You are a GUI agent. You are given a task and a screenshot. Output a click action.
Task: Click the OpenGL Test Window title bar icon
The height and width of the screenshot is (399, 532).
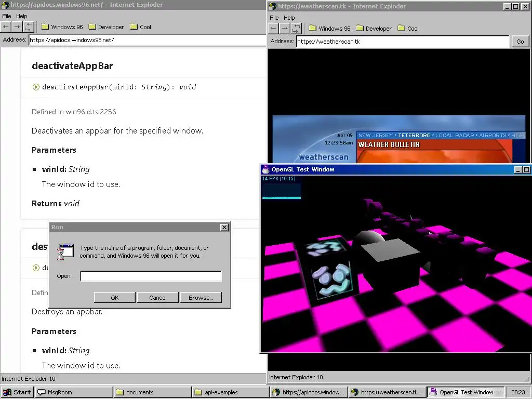(x=265, y=169)
